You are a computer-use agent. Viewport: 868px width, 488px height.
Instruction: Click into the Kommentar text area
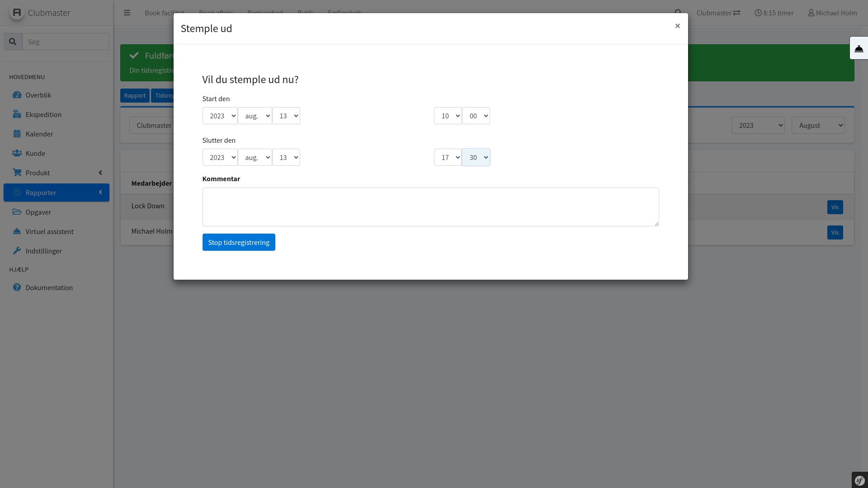430,207
